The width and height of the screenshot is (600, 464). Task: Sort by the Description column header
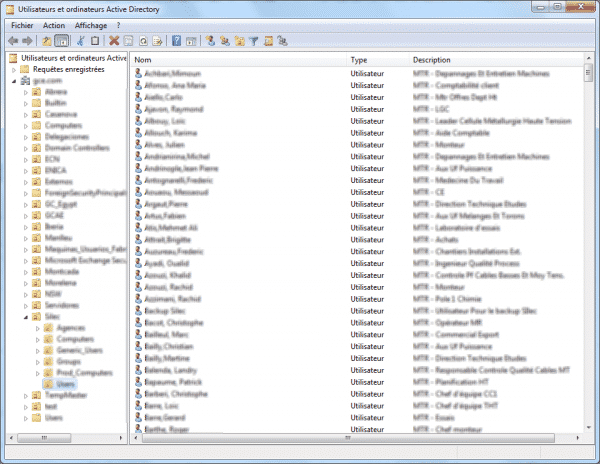(x=496, y=60)
